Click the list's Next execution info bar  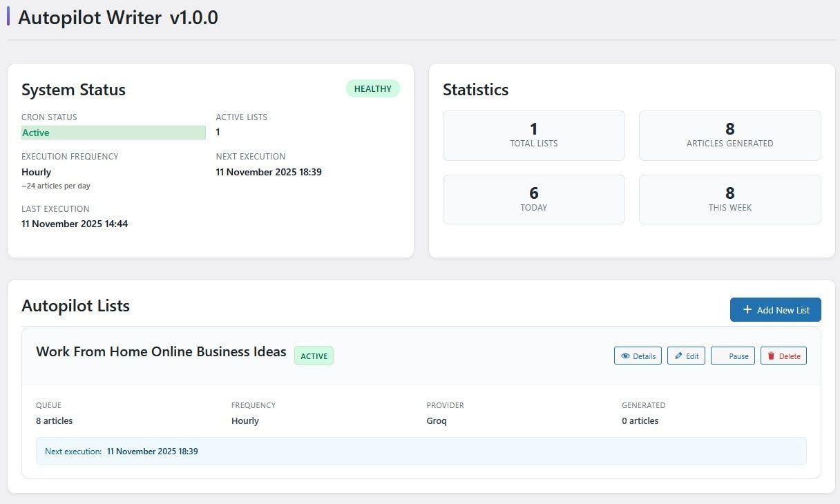click(421, 451)
